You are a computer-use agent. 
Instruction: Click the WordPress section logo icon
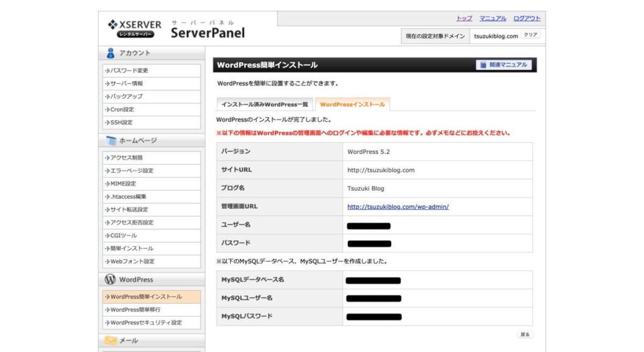(110, 279)
